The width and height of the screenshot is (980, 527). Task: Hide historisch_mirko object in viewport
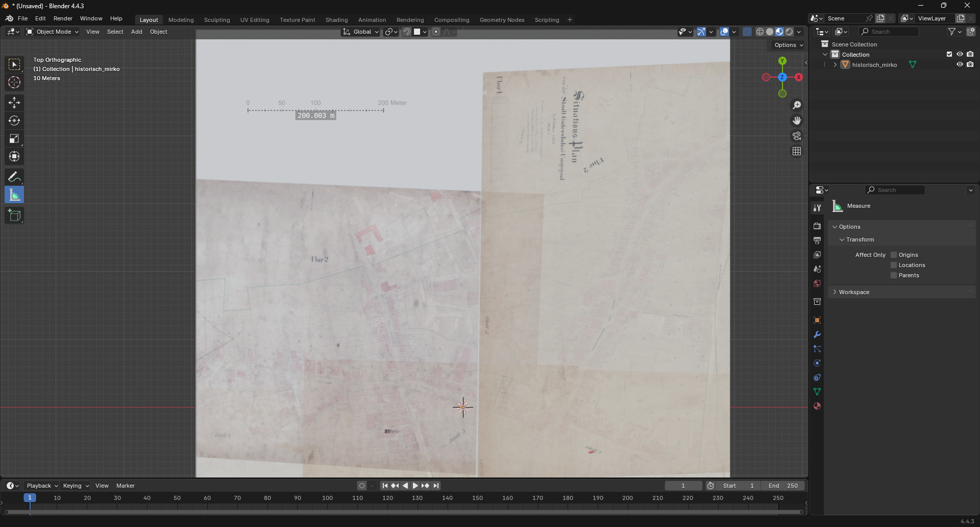960,65
